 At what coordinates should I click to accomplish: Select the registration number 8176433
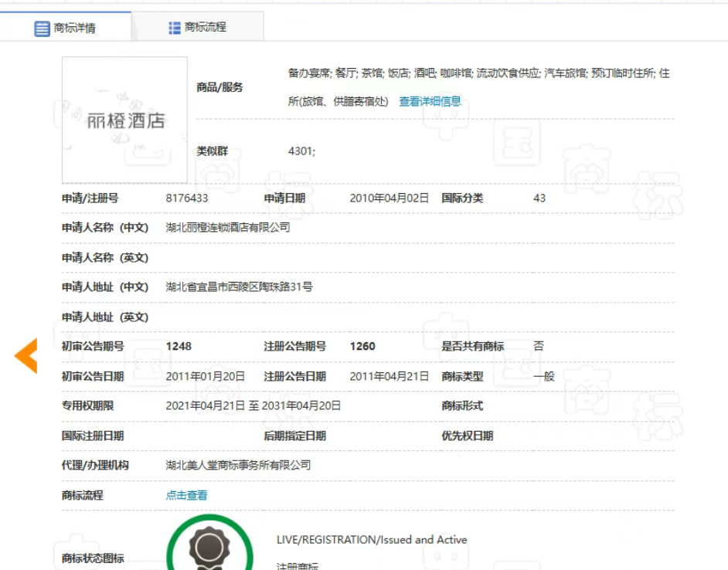pyautogui.click(x=187, y=198)
